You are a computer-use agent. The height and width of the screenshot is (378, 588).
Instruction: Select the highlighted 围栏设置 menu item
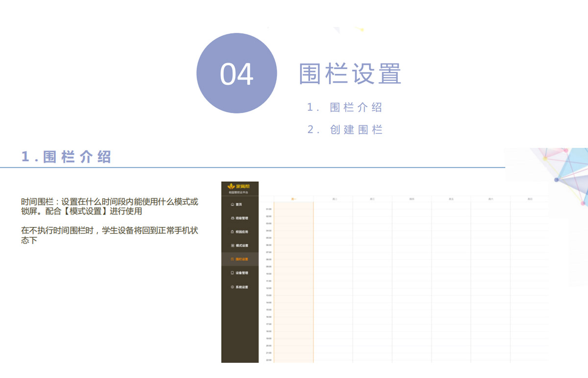coord(240,259)
